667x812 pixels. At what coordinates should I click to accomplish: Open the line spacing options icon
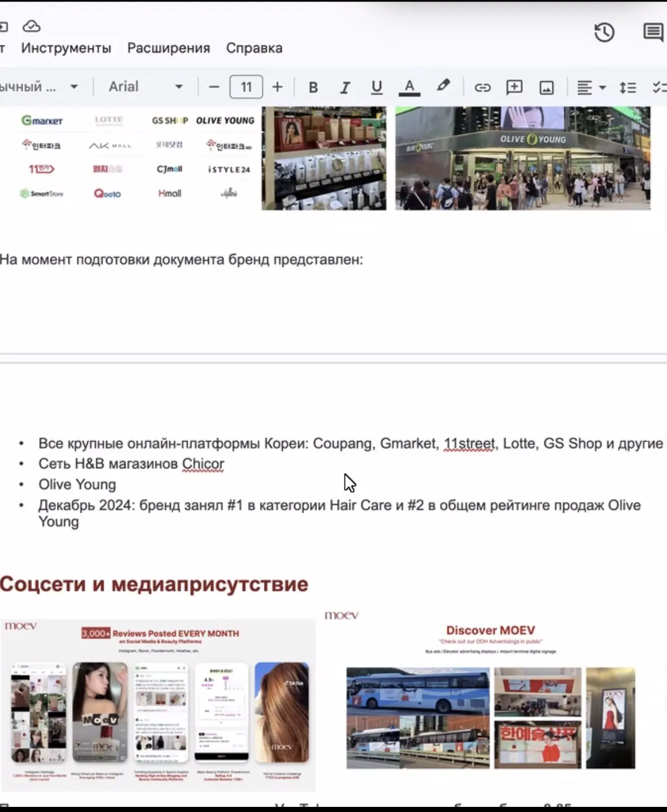tap(628, 87)
